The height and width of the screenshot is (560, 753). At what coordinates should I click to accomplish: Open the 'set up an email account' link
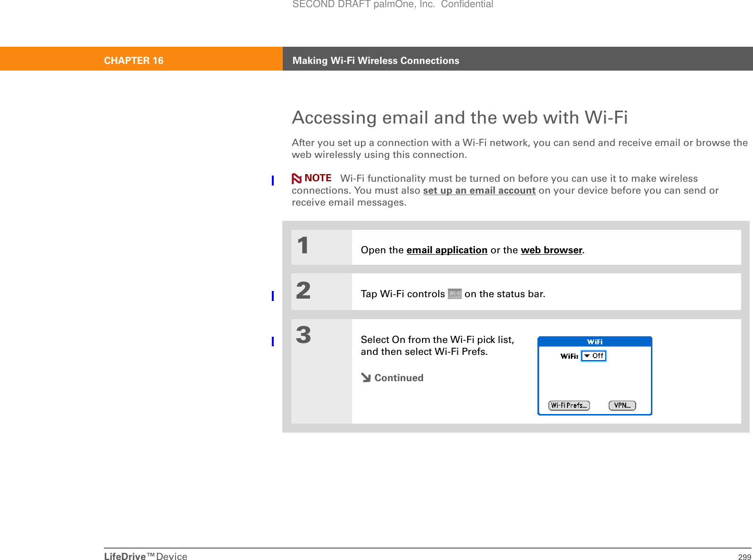pyautogui.click(x=479, y=191)
